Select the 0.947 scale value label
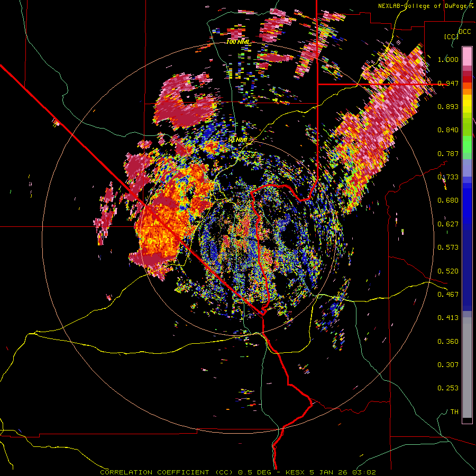 pyautogui.click(x=448, y=83)
